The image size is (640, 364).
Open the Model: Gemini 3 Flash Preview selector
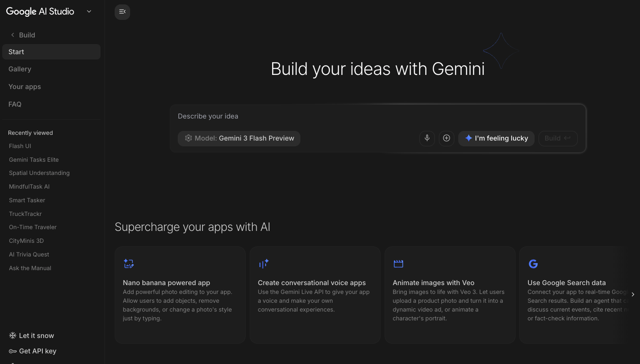[239, 138]
